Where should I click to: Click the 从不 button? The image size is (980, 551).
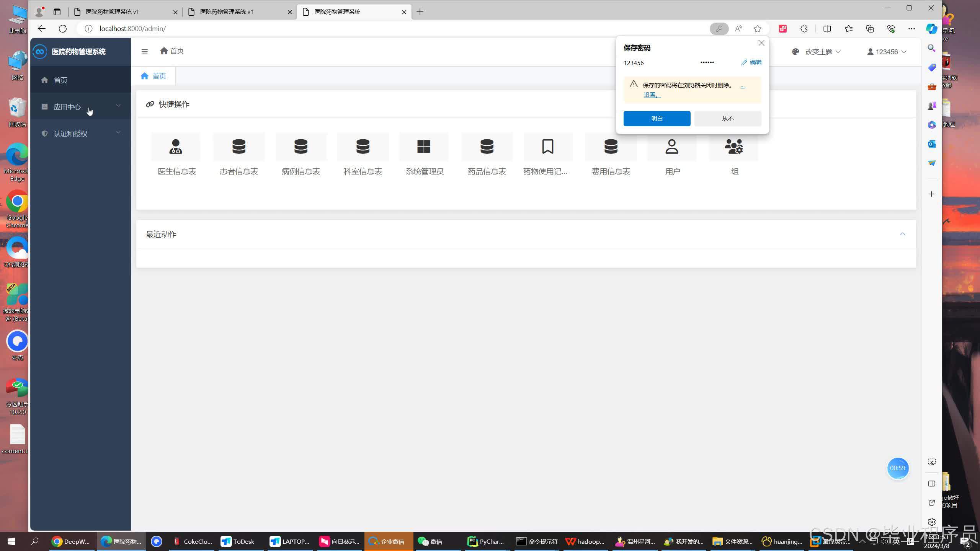click(727, 119)
